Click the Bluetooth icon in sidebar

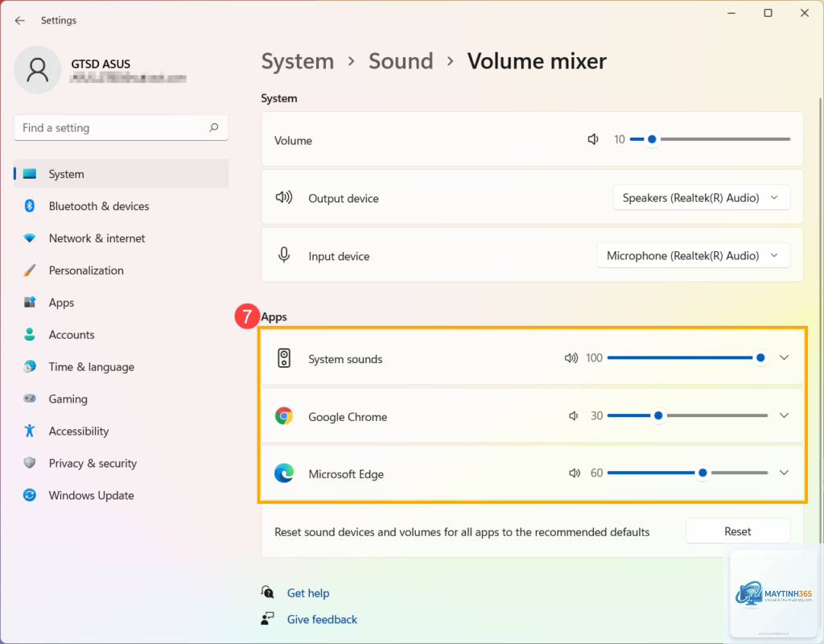30,205
